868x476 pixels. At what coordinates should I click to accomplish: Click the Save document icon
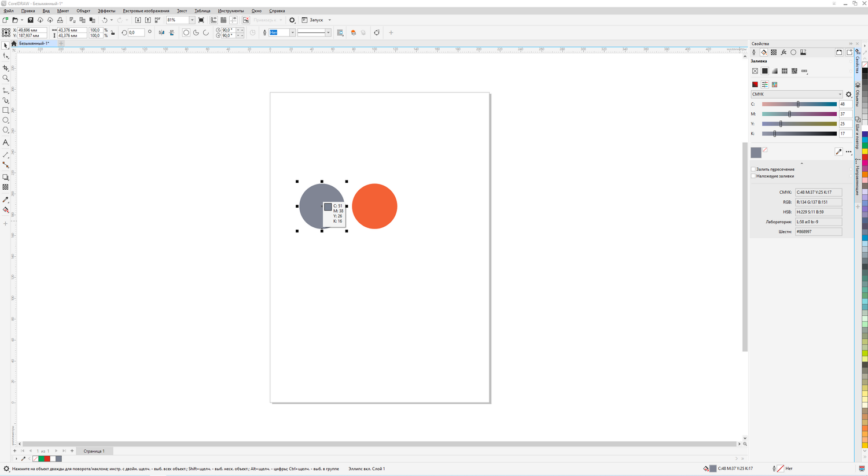coord(31,20)
